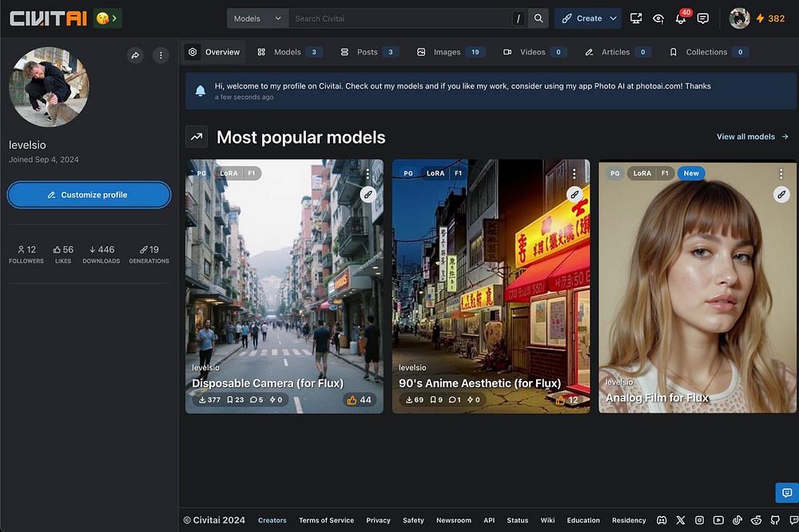Click the share profile arrow icon
This screenshot has width=799, height=532.
tap(135, 55)
